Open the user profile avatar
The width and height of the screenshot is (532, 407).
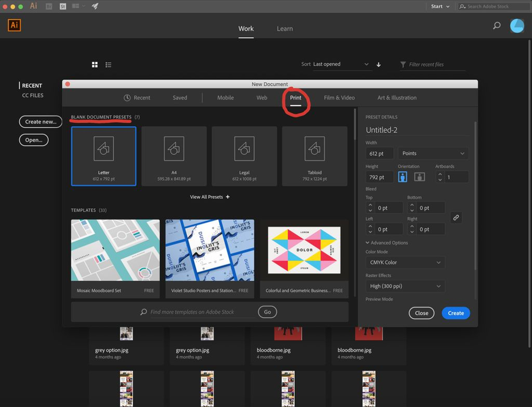517,26
